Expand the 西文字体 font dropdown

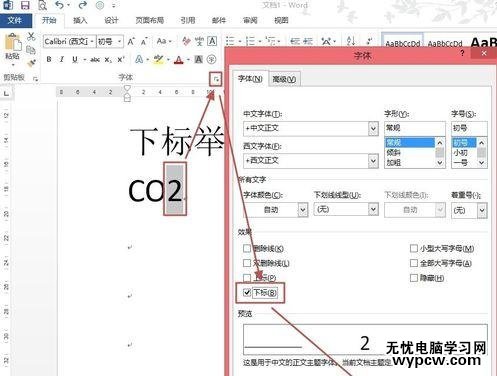(373, 161)
